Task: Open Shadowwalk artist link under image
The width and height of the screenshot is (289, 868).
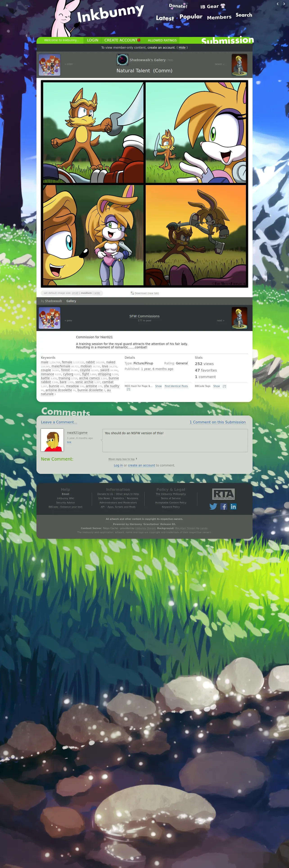Action: 54,301
